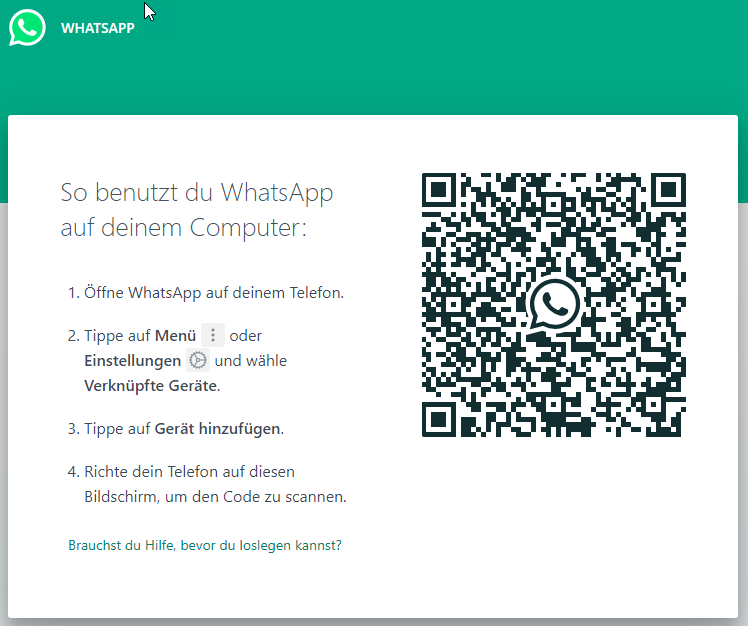
Task: Click the WhatsApp logo in the header
Action: (27, 28)
